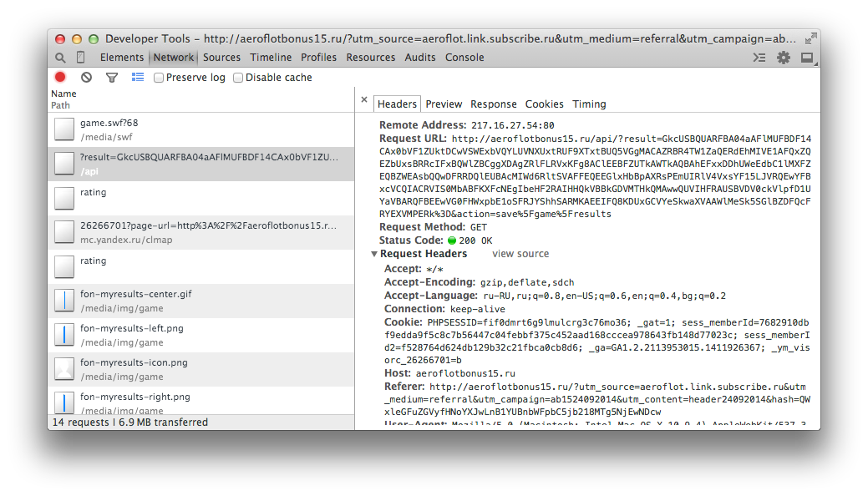Viewport: 868px width, 496px height.
Task: Click the inspect element magnifier icon
Action: (x=60, y=58)
